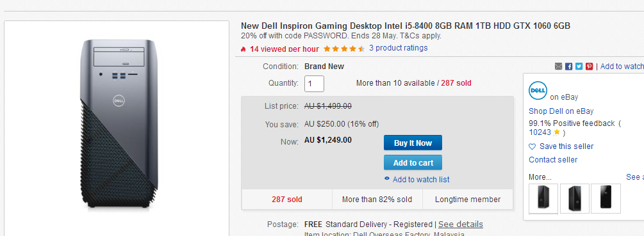644x236 pixels.
Task: Click the Quantity input field
Action: coord(314,84)
